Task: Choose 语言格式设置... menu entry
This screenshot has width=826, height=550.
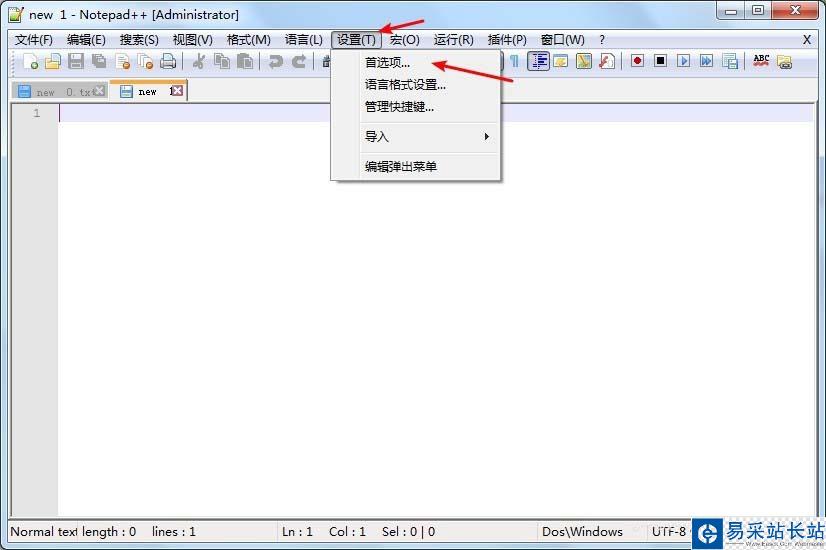Action: coord(416,85)
